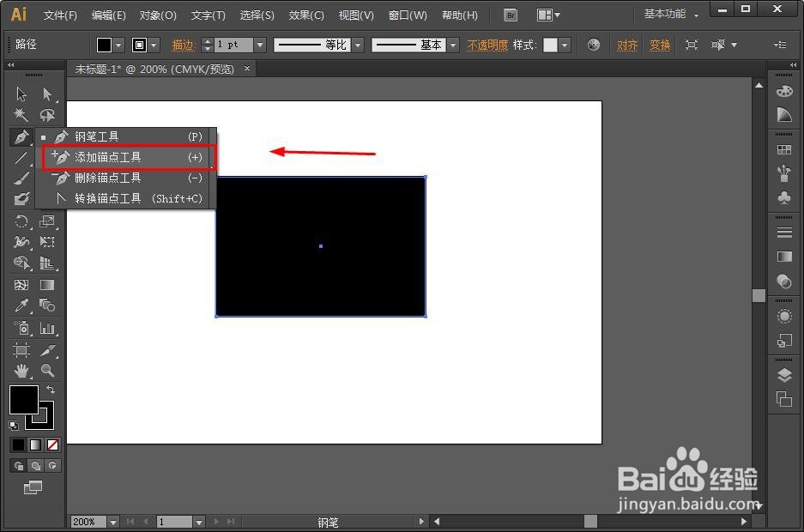This screenshot has width=804, height=532.
Task: Open the variable width profile dropdown
Action: pyautogui.click(x=358, y=45)
